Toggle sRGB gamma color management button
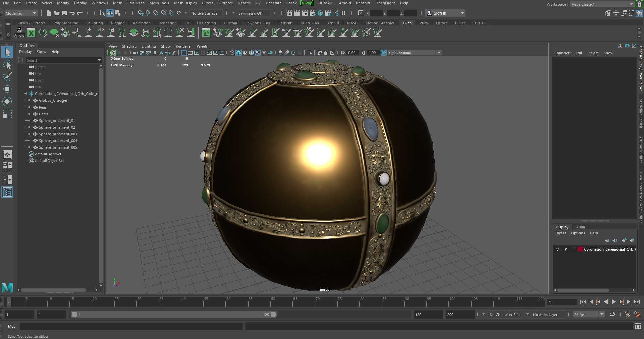The width and height of the screenshot is (644, 339). 384,53
